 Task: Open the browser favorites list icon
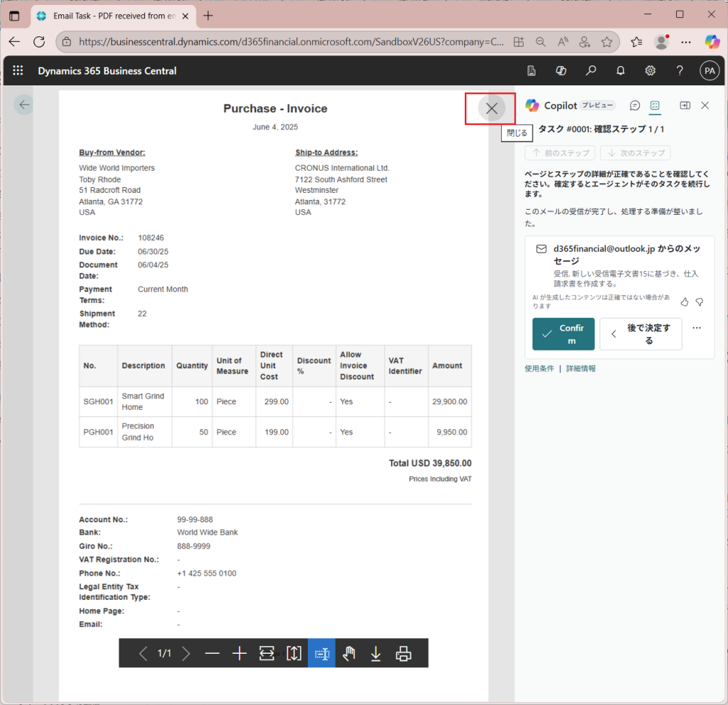[x=636, y=42]
